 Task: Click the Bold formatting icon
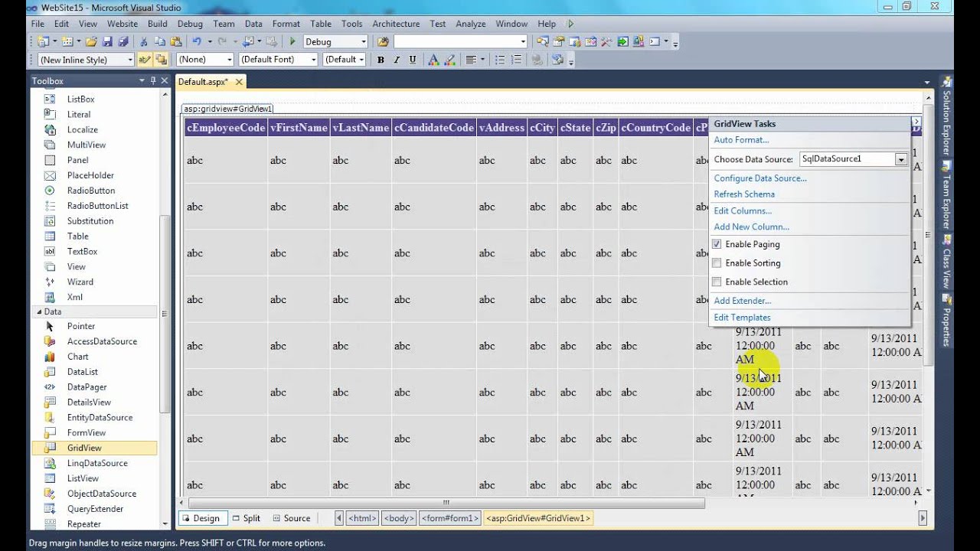pos(381,60)
